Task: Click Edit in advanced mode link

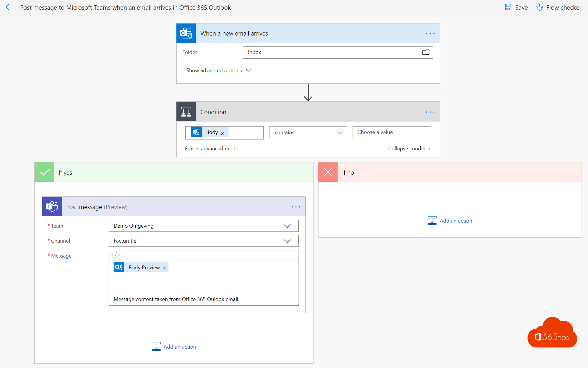Action: pos(211,149)
